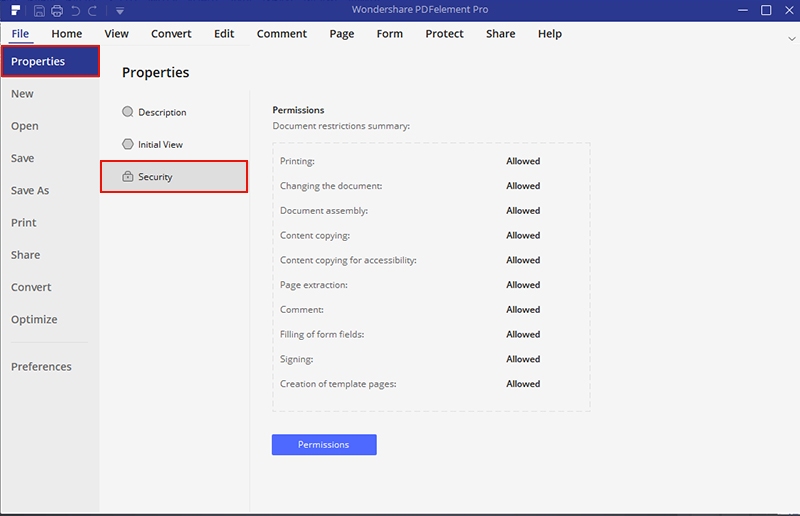Image resolution: width=800 pixels, height=516 pixels.
Task: Open the Page tab
Action: 342,34
